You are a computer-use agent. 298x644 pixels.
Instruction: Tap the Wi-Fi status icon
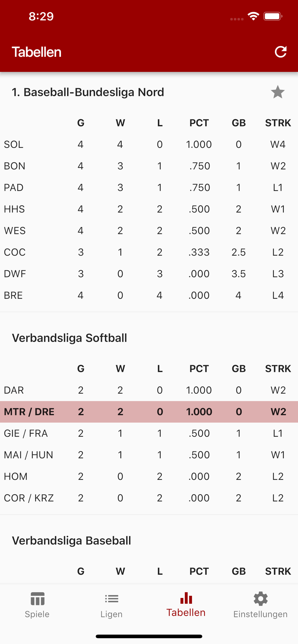253,16
